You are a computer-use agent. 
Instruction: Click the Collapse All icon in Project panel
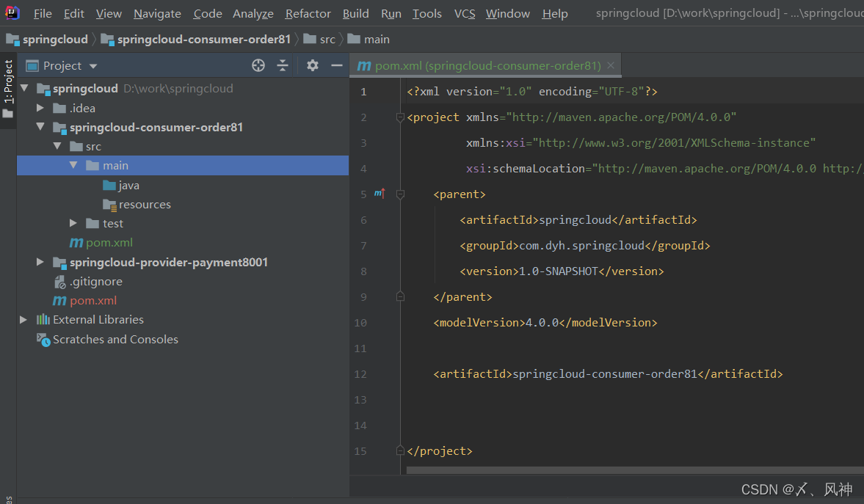pos(283,65)
